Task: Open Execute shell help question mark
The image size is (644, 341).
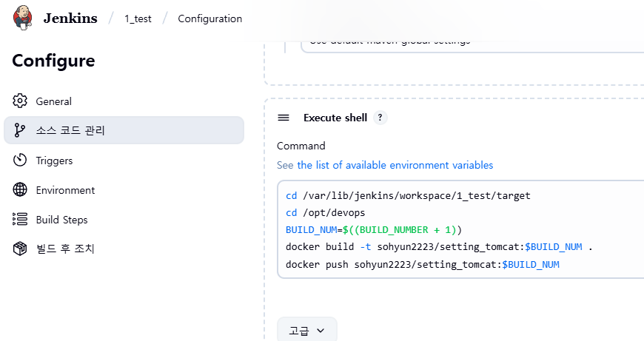Action: tap(380, 118)
